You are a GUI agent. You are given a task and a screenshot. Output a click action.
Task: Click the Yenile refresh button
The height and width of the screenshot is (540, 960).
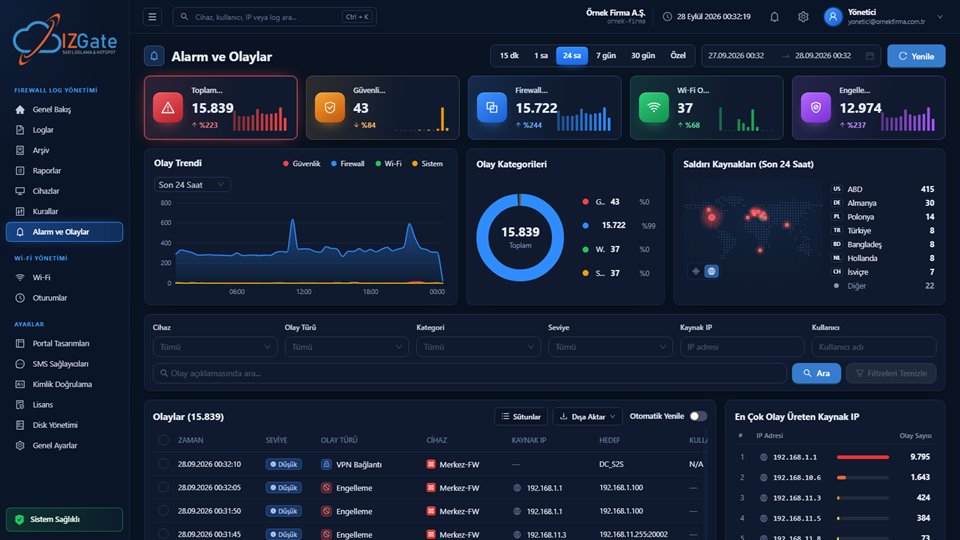click(x=916, y=56)
